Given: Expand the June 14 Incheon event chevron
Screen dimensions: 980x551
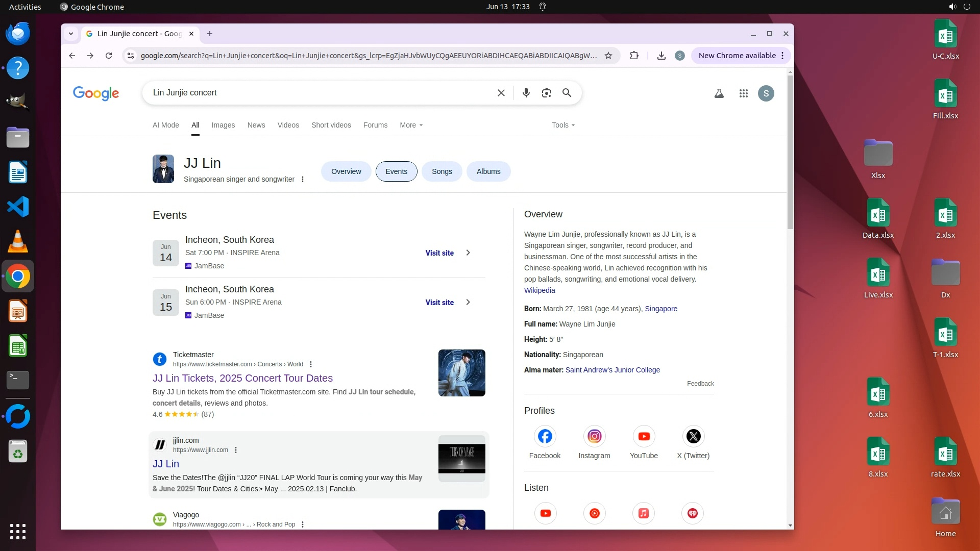Looking at the screenshot, I should (x=468, y=253).
